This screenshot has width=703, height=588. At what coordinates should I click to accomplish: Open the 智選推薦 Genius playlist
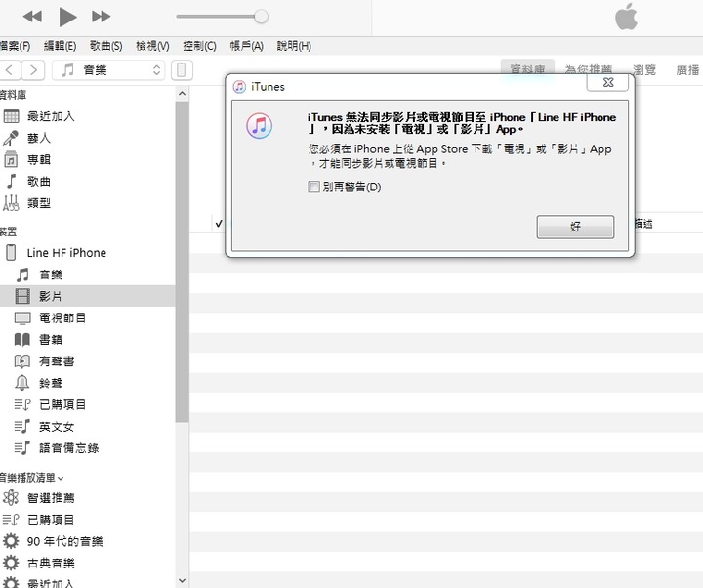88,498
